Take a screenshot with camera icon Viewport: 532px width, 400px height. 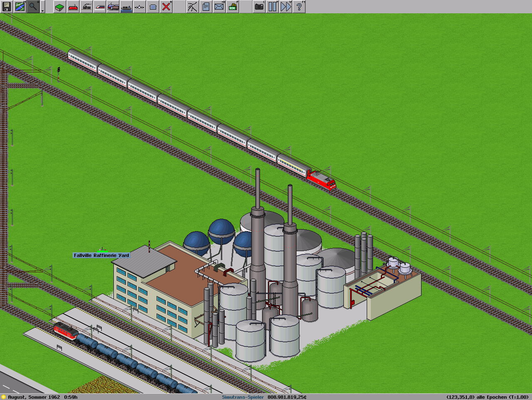tap(259, 7)
